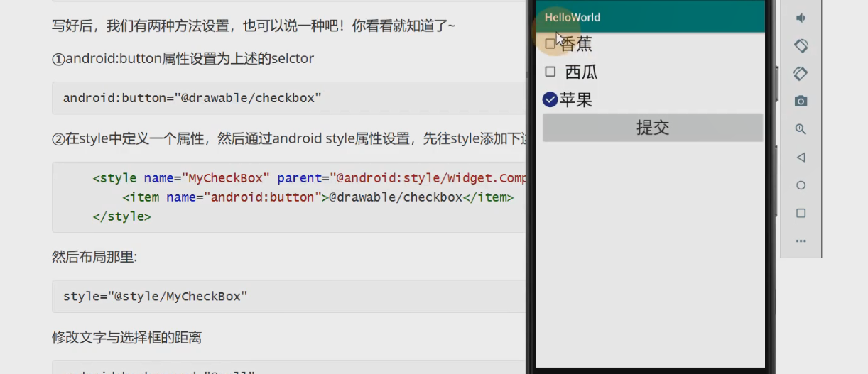Open the emulator extended controls (more dots)

coord(801,241)
